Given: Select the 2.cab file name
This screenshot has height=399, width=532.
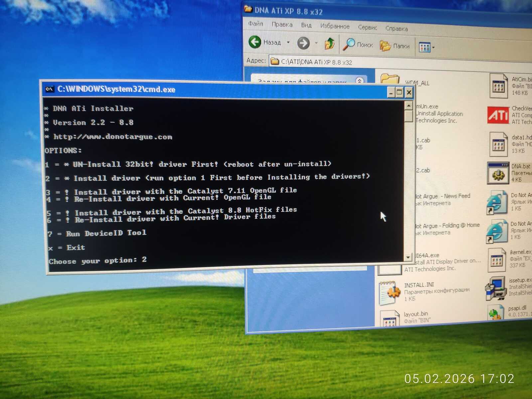Looking at the screenshot, I should (x=423, y=170).
